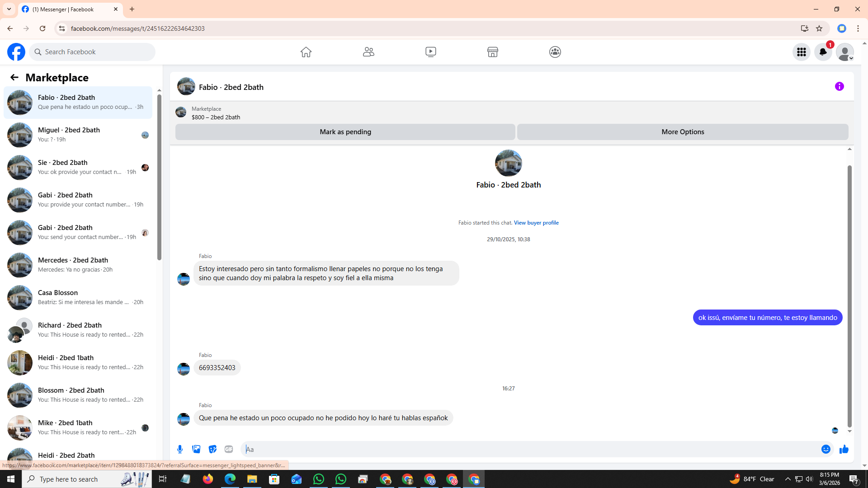The height and width of the screenshot is (488, 868).
Task: Switch to Marketplace tab in top navigation
Action: [492, 52]
